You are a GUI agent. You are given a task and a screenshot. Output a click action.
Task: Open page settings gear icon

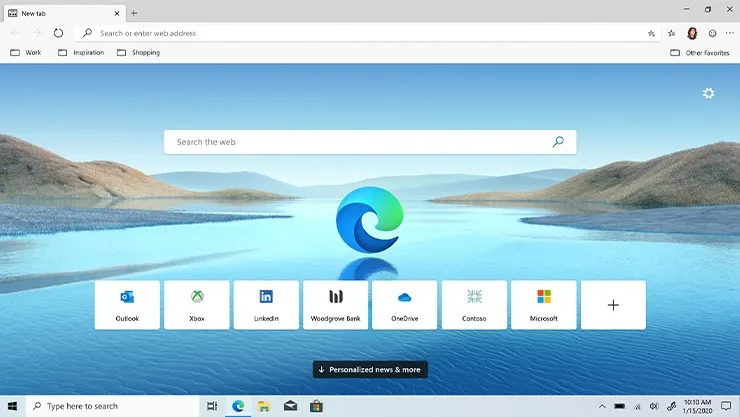[x=708, y=93]
